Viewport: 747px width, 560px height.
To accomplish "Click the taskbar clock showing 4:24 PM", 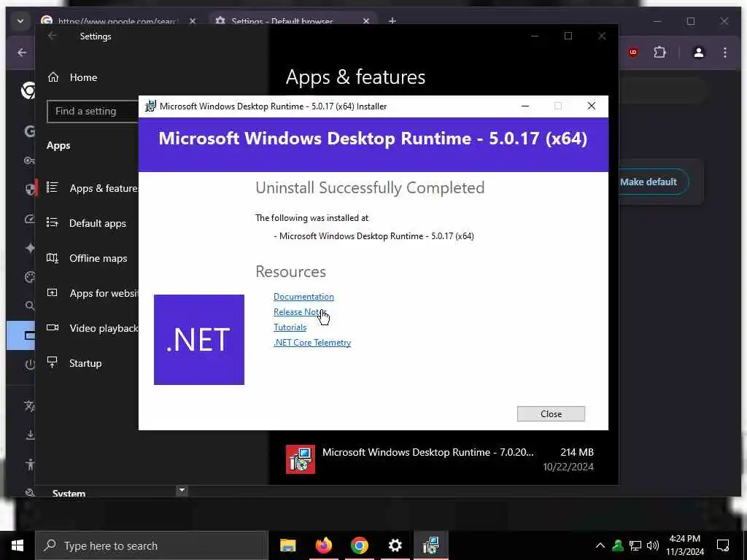I will click(x=684, y=545).
